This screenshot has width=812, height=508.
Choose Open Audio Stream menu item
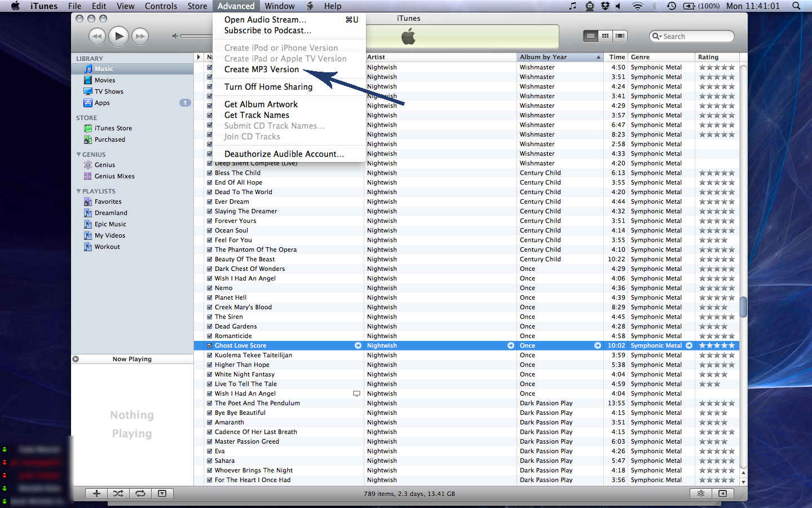[x=289, y=20]
